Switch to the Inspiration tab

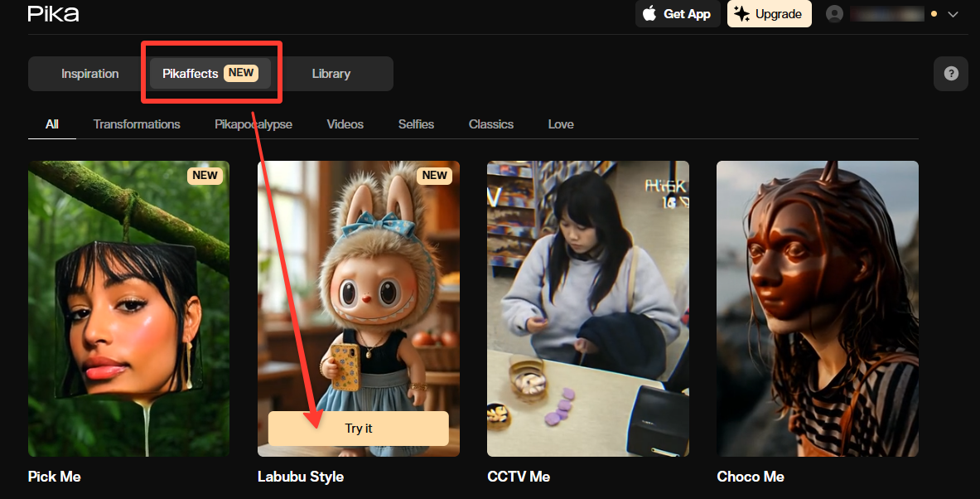click(x=89, y=74)
